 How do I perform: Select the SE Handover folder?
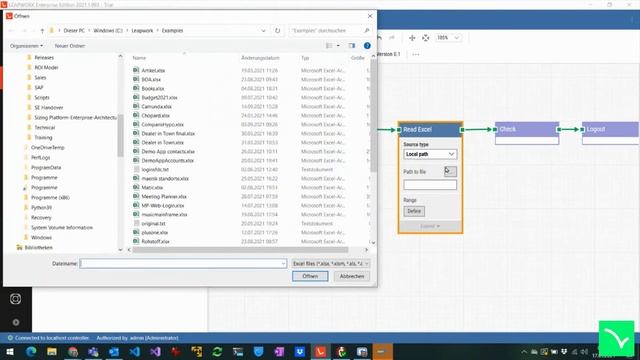point(49,107)
